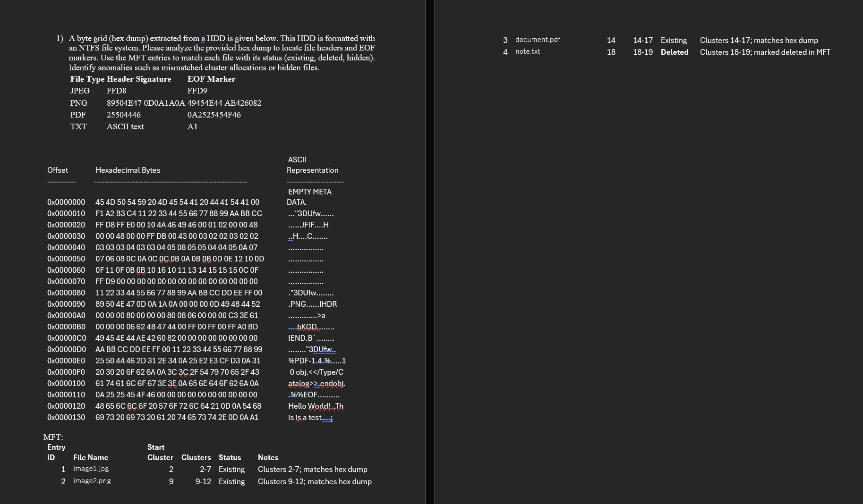Select the 'File Type' column header
863x504 pixels.
[87, 79]
